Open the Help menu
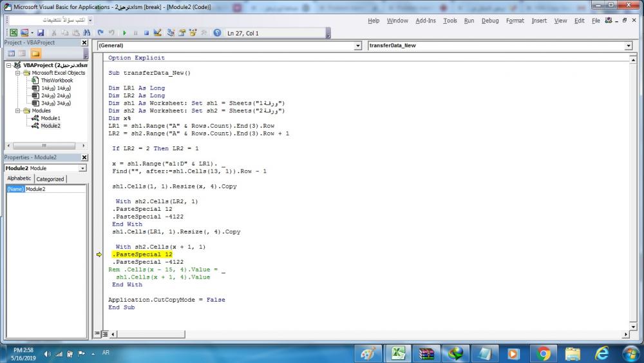The width and height of the screenshot is (644, 363). click(374, 21)
